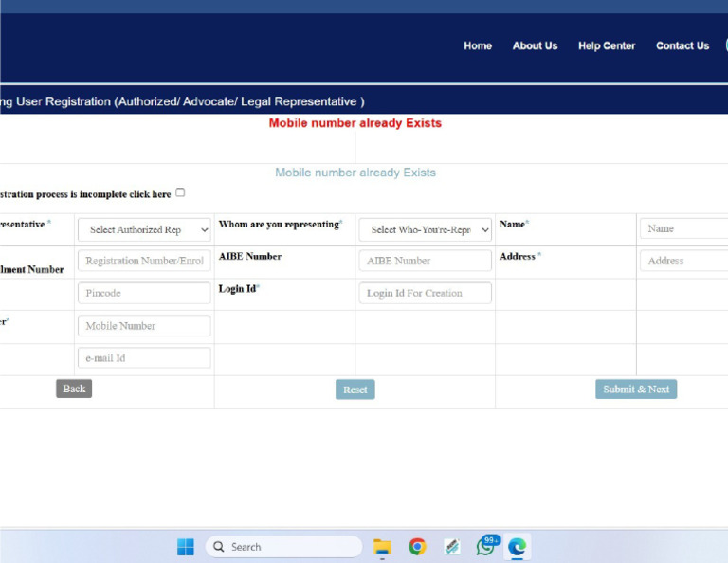Click light blue 'Mobile number already Exists' text

tap(355, 173)
